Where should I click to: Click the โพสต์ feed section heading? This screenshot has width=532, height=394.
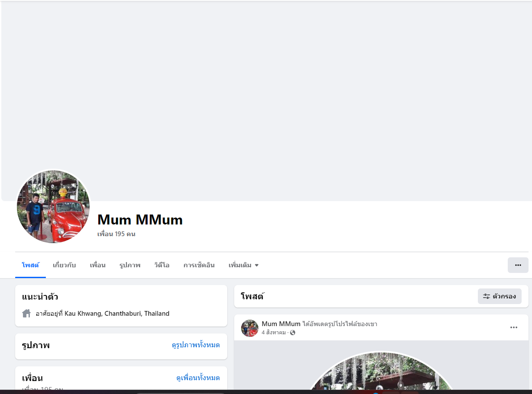click(x=252, y=296)
